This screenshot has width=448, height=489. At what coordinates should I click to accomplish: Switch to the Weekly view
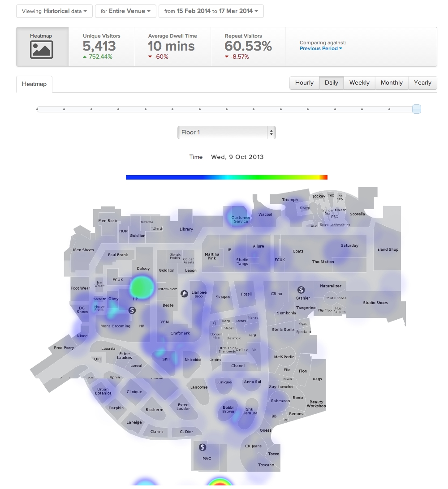(x=359, y=83)
